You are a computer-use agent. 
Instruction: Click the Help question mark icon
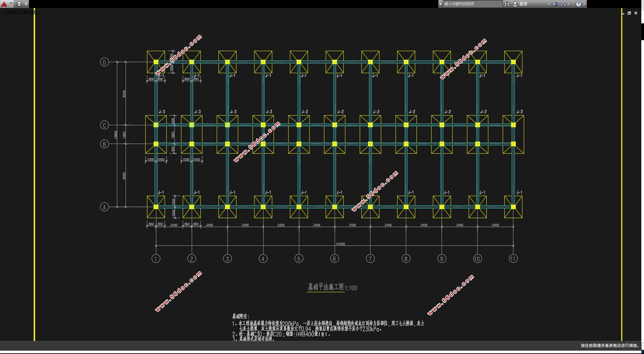pyautogui.click(x=578, y=4)
